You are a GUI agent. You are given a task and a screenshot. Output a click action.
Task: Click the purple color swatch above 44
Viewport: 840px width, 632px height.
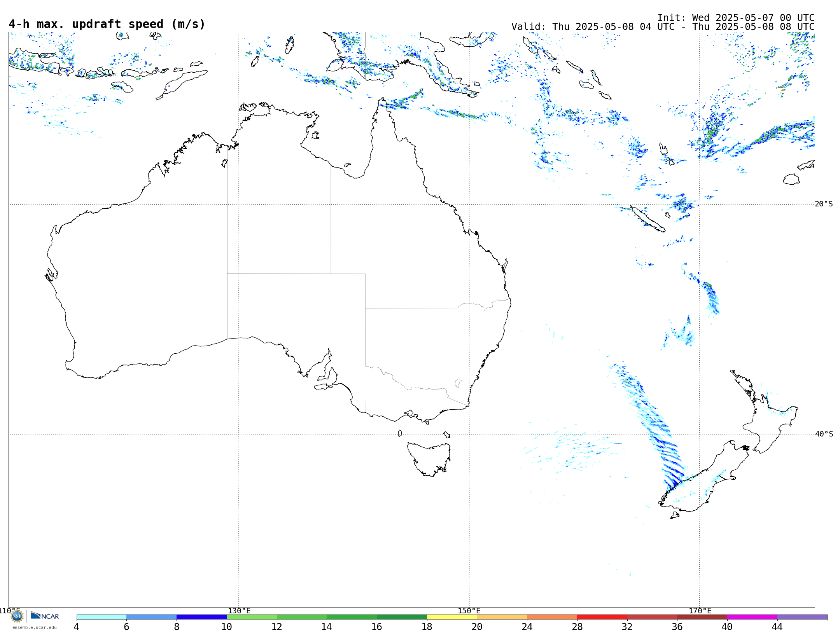coord(802,617)
